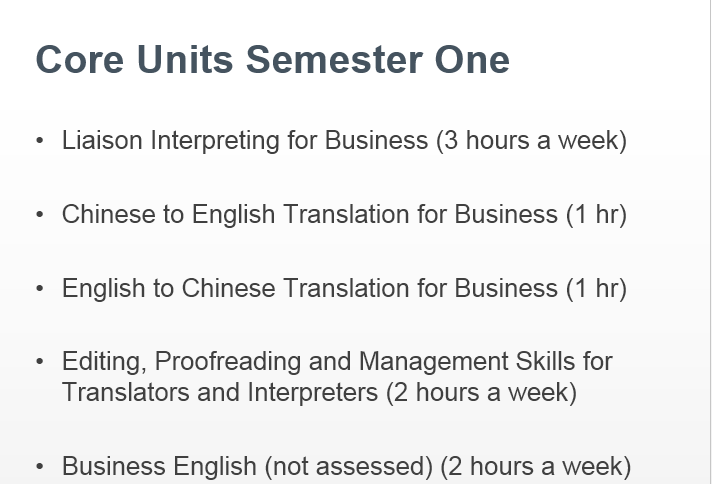The height and width of the screenshot is (484, 712).
Task: Click the bullet marker before Chinese to English
Action: coord(40,214)
